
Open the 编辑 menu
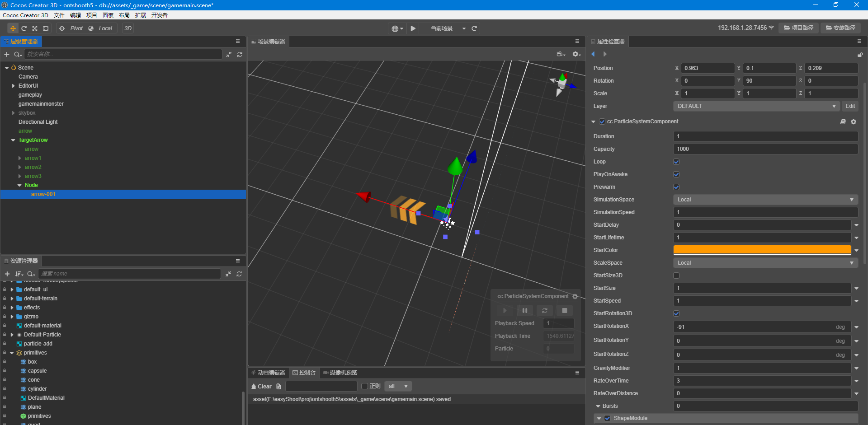75,15
